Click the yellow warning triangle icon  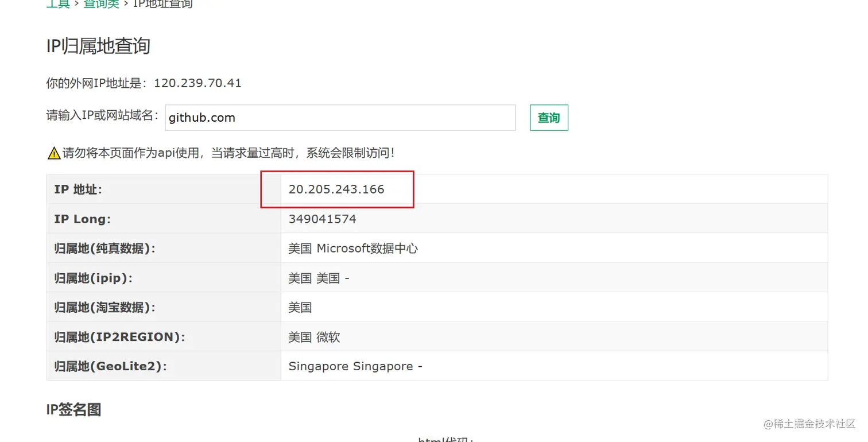click(x=54, y=153)
